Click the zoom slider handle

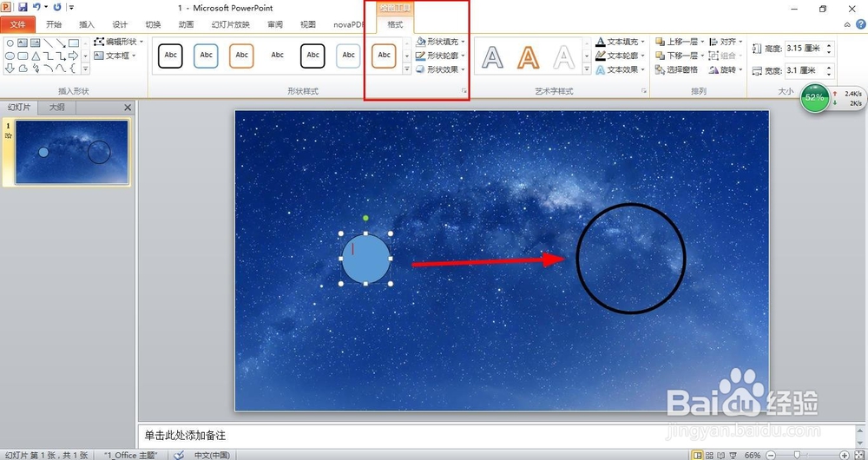pos(797,455)
